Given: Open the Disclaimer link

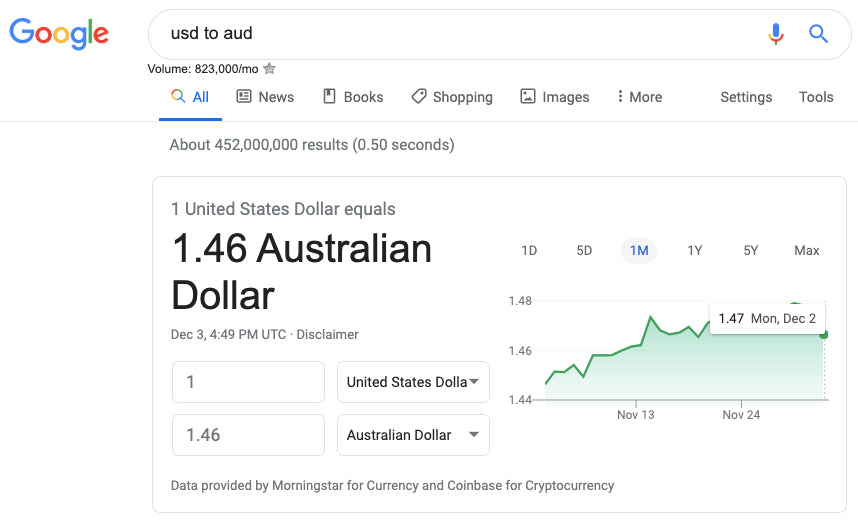Looking at the screenshot, I should coord(327,334).
